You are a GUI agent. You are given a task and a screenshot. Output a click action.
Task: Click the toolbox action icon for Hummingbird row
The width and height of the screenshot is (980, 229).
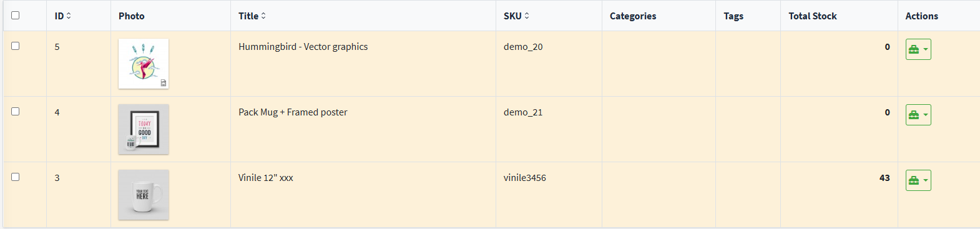coord(914,49)
